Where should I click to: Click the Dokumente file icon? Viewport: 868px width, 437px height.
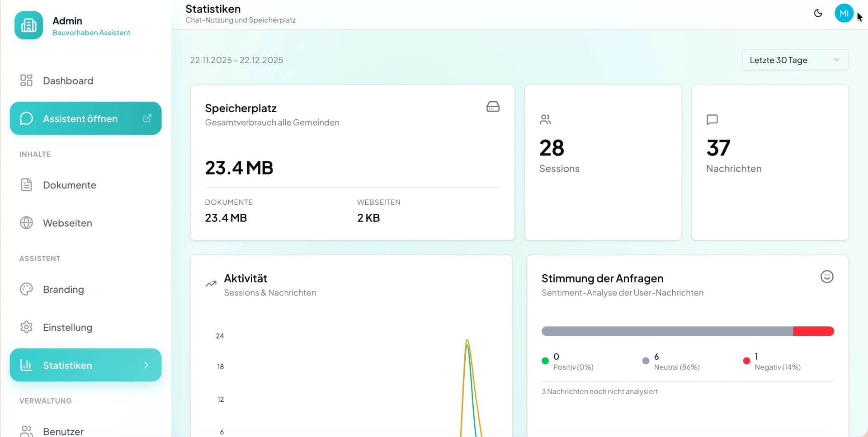(x=26, y=185)
